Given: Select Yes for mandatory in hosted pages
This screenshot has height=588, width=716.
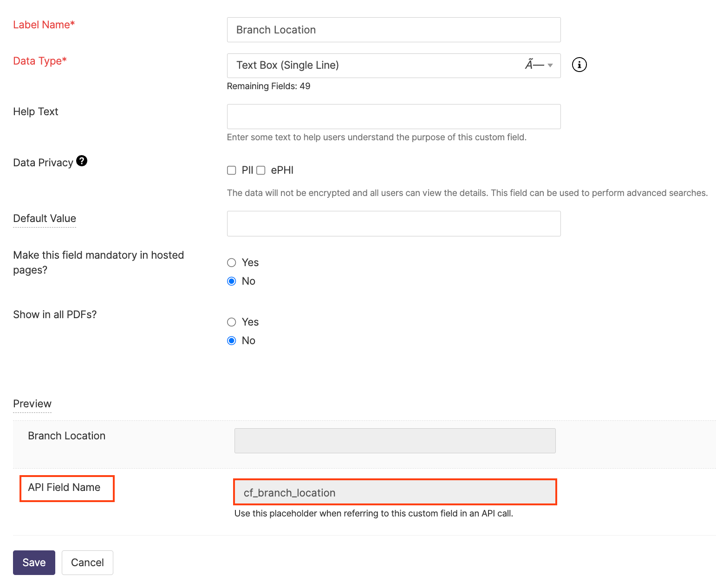Looking at the screenshot, I should point(232,263).
